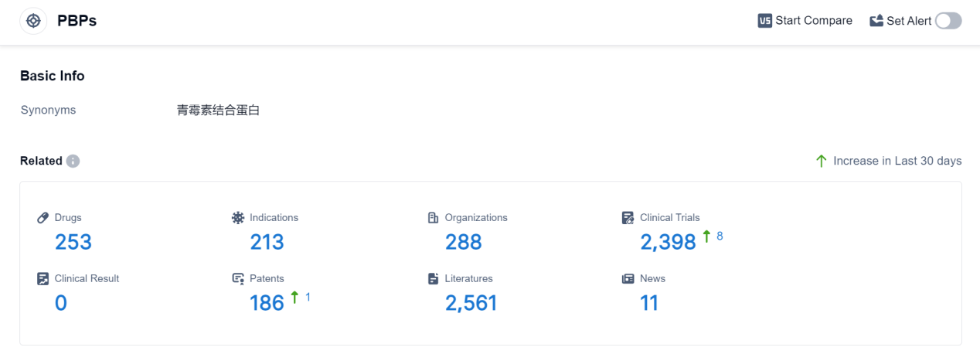Screen dimensions: 980x354
Task: Click the Indications virus icon
Action: [238, 218]
